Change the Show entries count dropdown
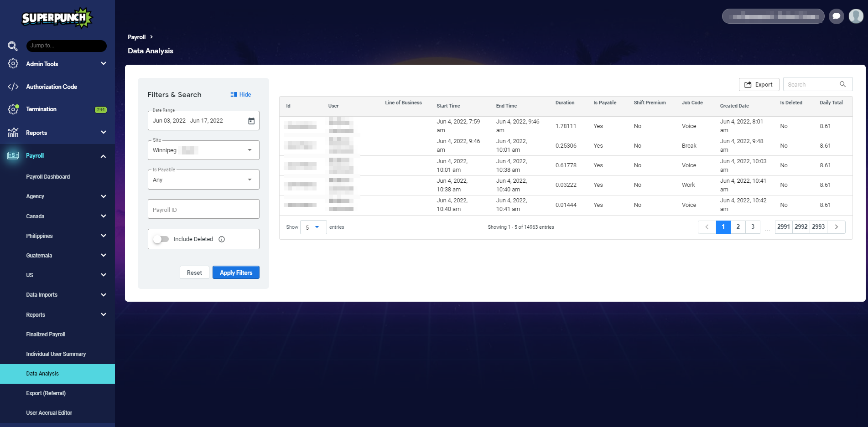The image size is (868, 427). coord(313,227)
